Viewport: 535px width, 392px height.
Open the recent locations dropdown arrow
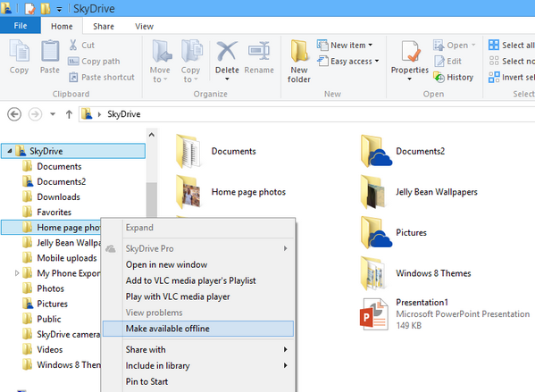coord(53,114)
